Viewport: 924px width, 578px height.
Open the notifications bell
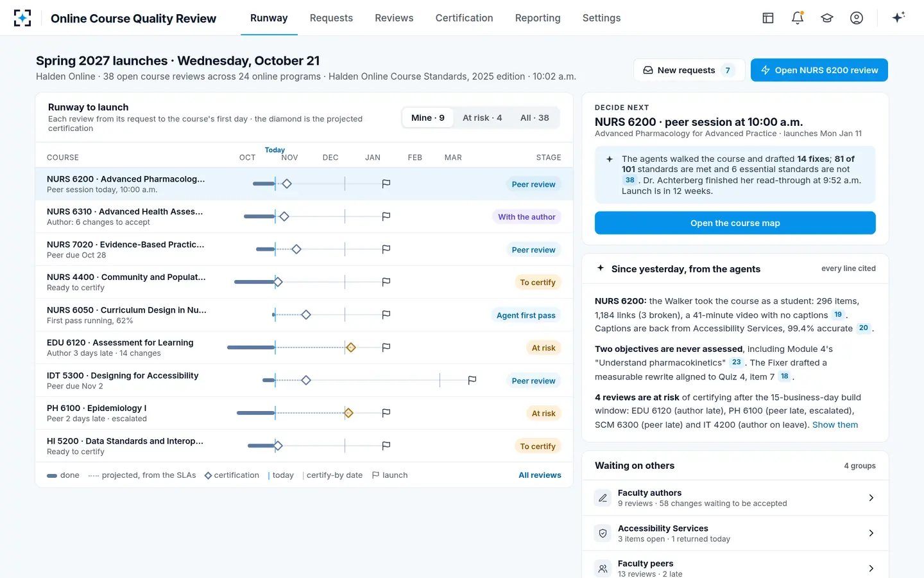[798, 18]
